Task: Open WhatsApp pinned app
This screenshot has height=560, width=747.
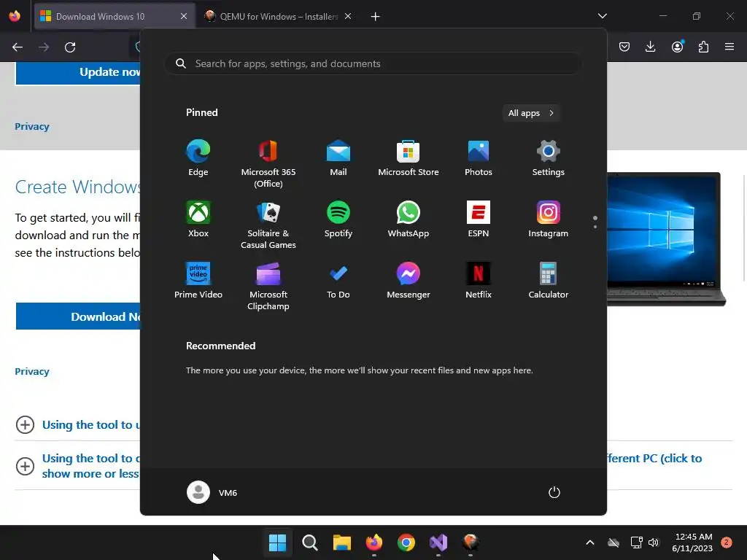Action: pyautogui.click(x=409, y=219)
